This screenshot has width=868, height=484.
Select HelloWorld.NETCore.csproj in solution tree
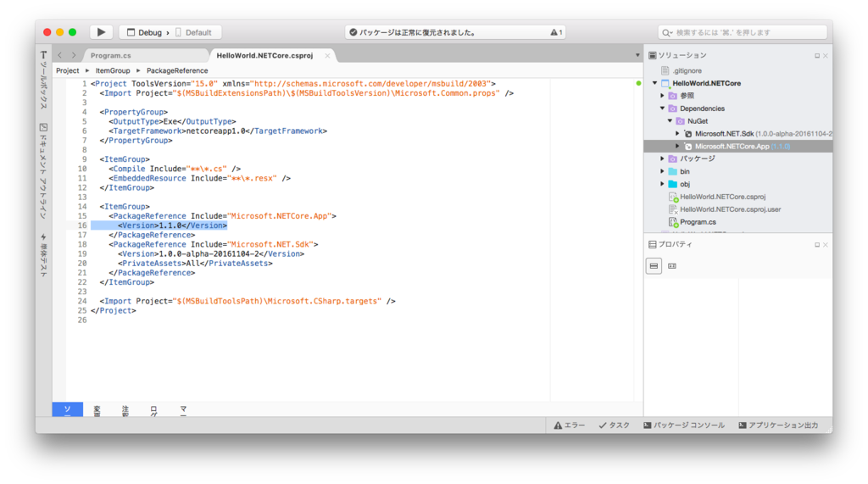[x=722, y=197]
